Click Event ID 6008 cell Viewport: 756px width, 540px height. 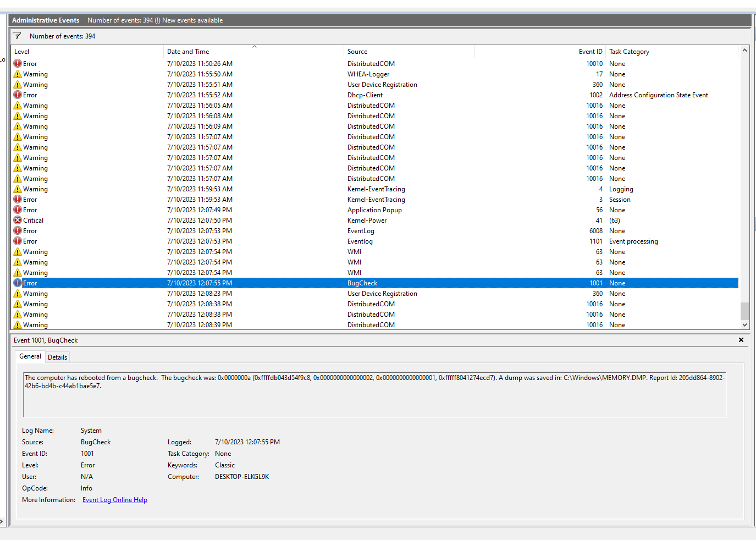tap(596, 231)
